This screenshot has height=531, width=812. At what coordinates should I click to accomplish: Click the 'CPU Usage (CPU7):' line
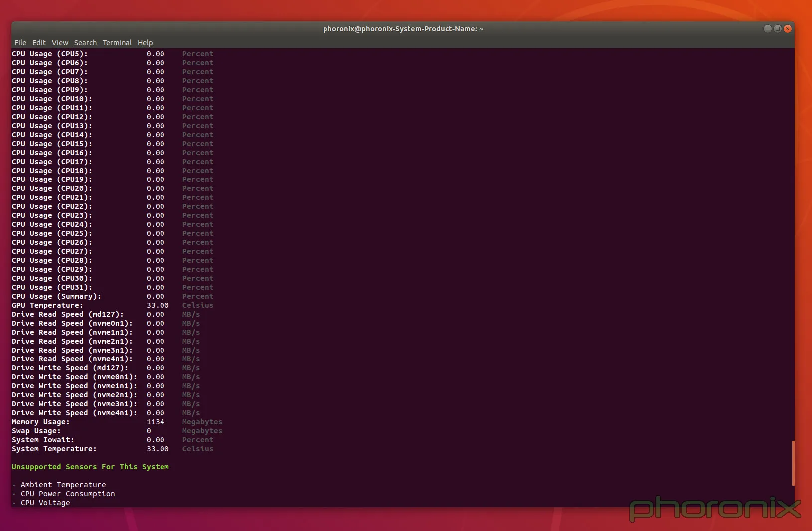tap(113, 72)
